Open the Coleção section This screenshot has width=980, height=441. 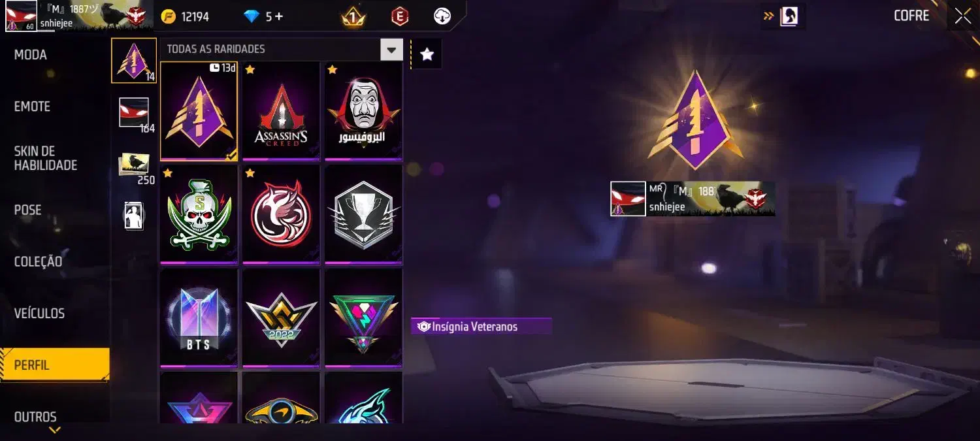tap(38, 262)
